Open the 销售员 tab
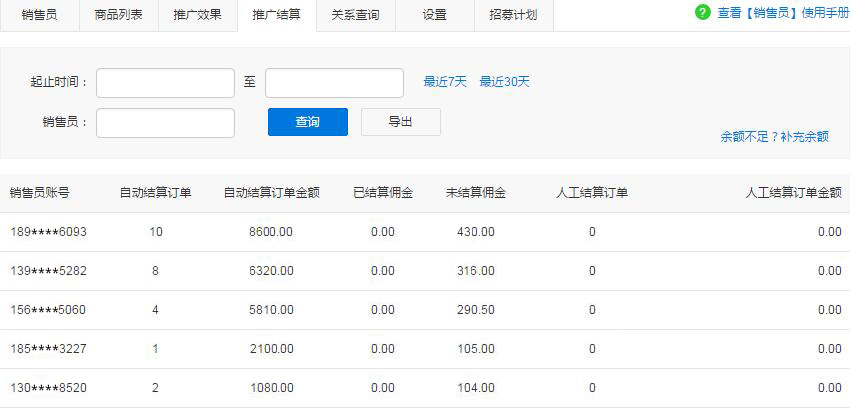The image size is (851, 409). [40, 15]
